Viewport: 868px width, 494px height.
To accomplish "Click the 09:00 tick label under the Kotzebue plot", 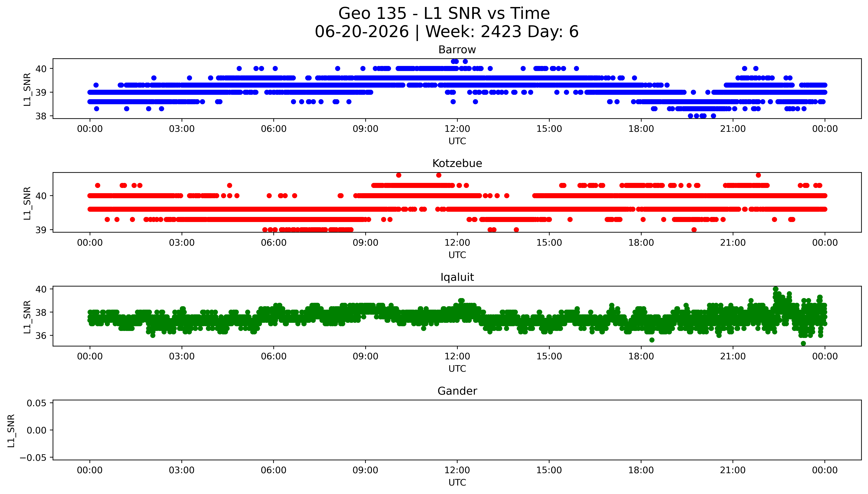I will pos(365,243).
